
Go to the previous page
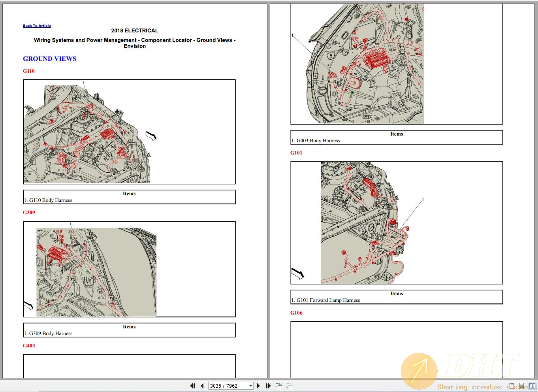pos(202,386)
